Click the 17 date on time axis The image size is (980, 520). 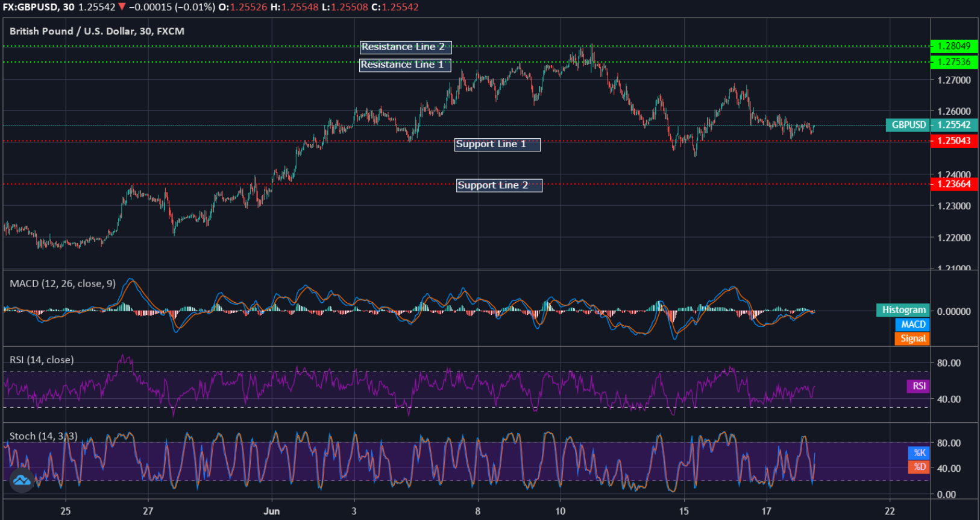pyautogui.click(x=766, y=511)
